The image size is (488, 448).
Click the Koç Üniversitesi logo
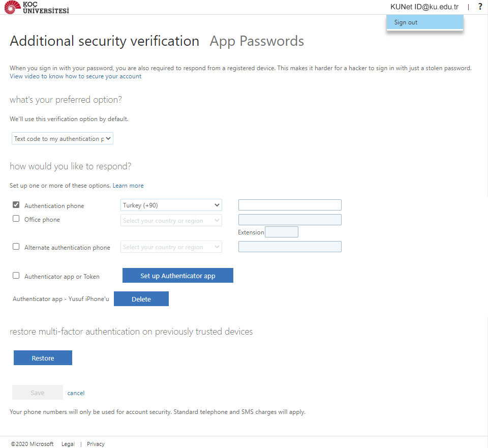click(x=36, y=7)
